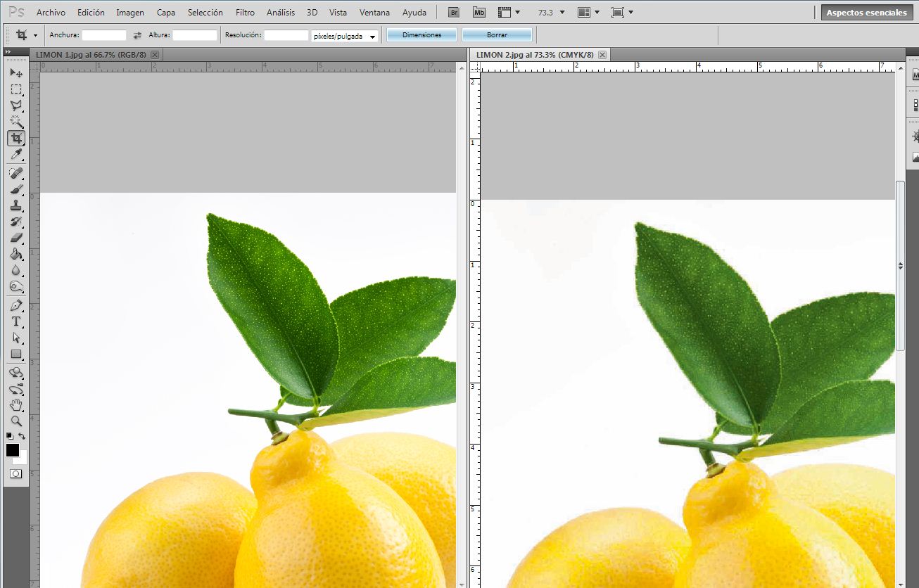
Task: Open the Selección menu
Action: (205, 13)
